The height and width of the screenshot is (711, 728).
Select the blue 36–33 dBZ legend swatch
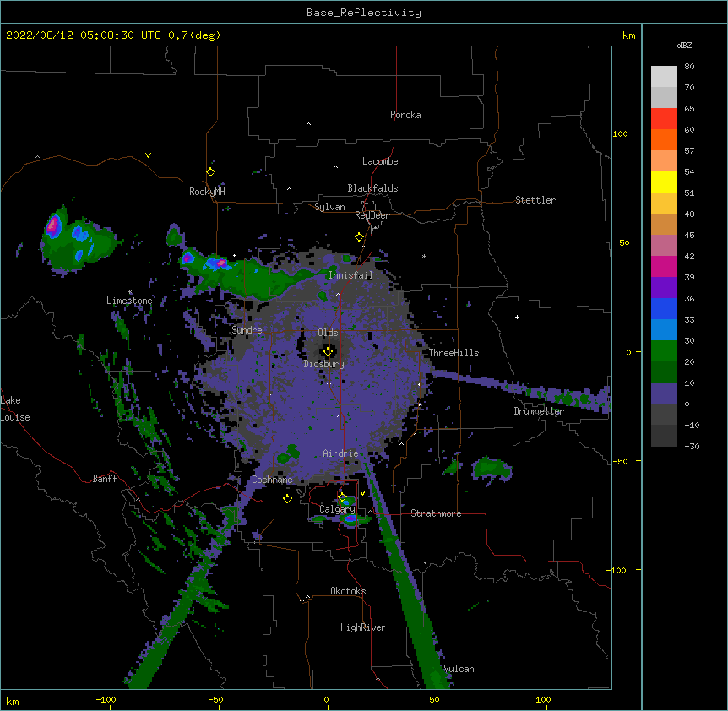(664, 308)
